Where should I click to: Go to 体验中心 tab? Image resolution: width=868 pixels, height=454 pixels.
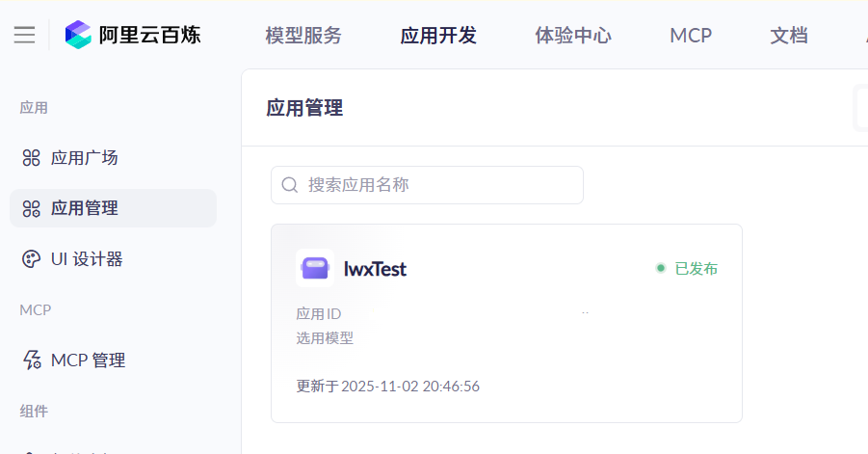(573, 36)
